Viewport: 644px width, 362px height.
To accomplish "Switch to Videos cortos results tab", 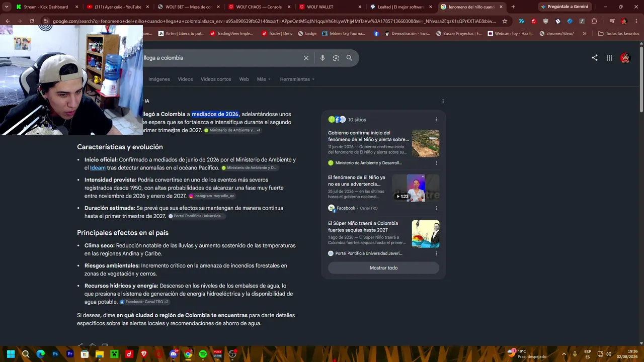I will tap(216, 79).
